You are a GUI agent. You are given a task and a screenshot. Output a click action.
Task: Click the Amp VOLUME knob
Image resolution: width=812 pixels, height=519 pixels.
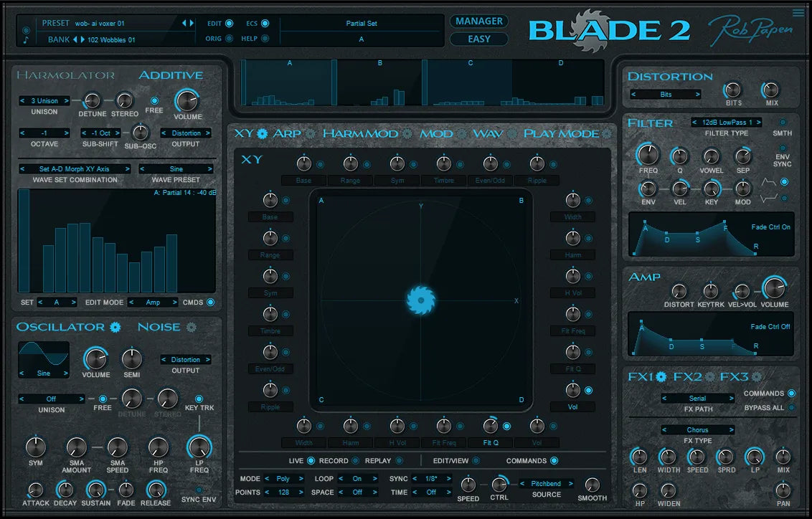coord(774,287)
